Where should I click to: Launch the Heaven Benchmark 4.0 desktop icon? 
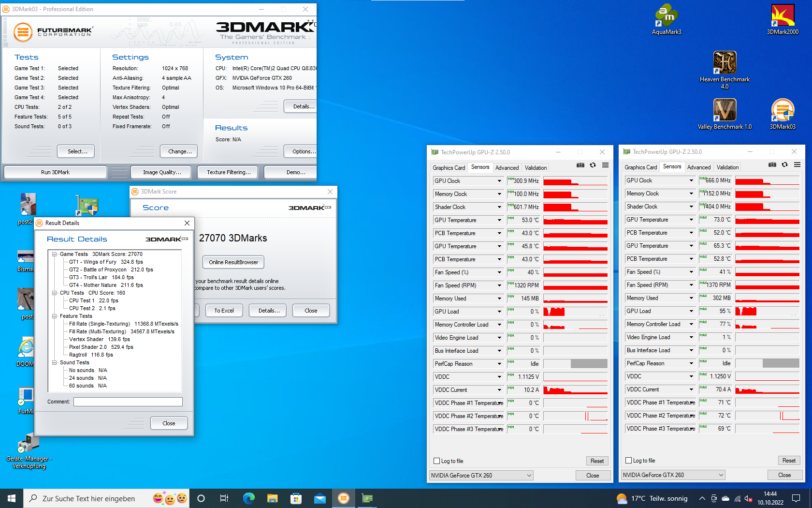tap(725, 70)
